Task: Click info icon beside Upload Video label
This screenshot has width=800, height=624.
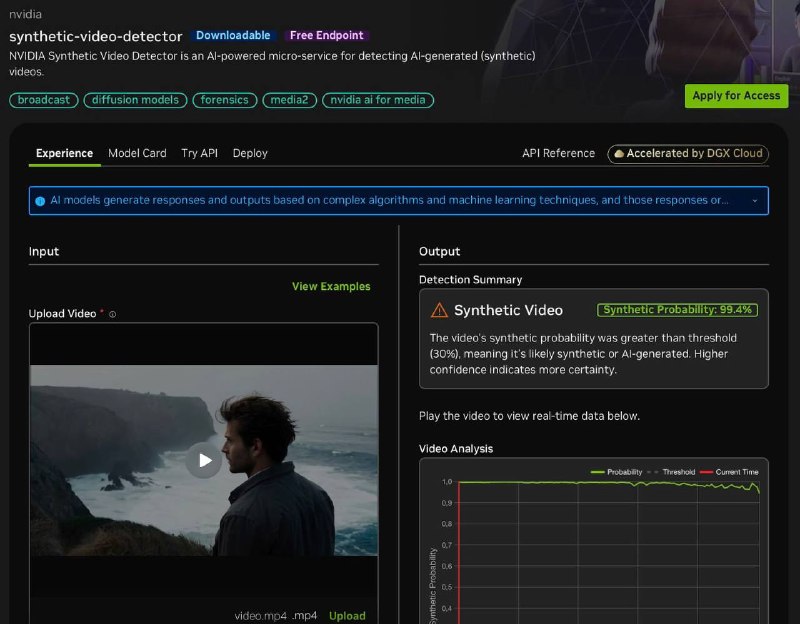Action: pos(113,314)
